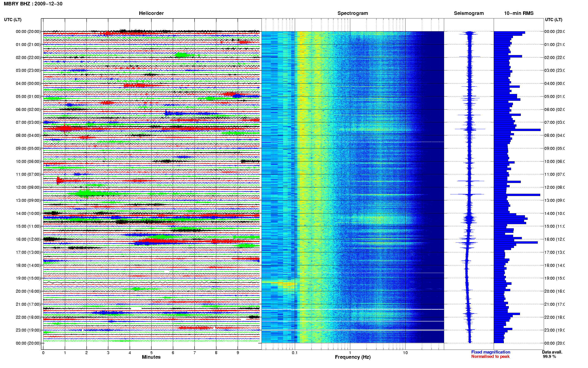Click the frequency axis tick 10
588x368 pixels.
[x=405, y=353]
